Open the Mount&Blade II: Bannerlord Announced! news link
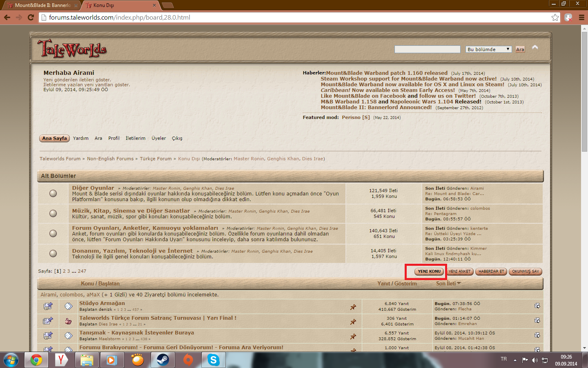This screenshot has height=368, width=588. click(x=376, y=108)
